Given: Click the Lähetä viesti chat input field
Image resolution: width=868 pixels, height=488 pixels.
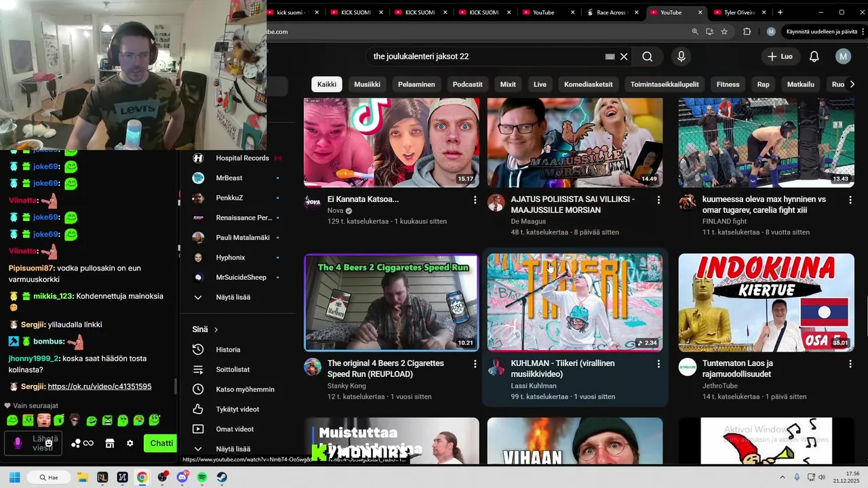Looking at the screenshot, I should click(34, 443).
